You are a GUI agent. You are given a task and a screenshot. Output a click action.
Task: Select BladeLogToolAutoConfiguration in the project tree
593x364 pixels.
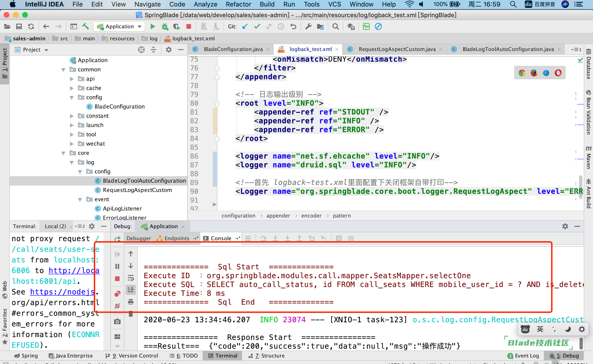[144, 181]
